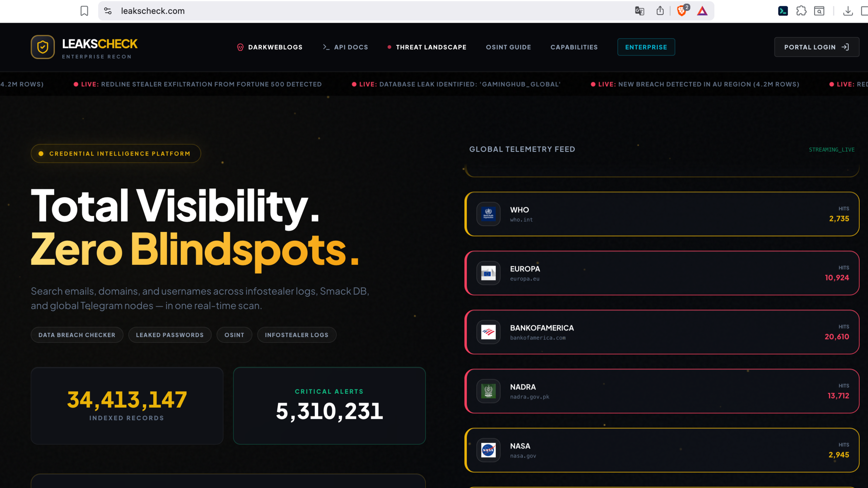The width and height of the screenshot is (868, 488).
Task: Click the who.int domain text
Action: (521, 220)
